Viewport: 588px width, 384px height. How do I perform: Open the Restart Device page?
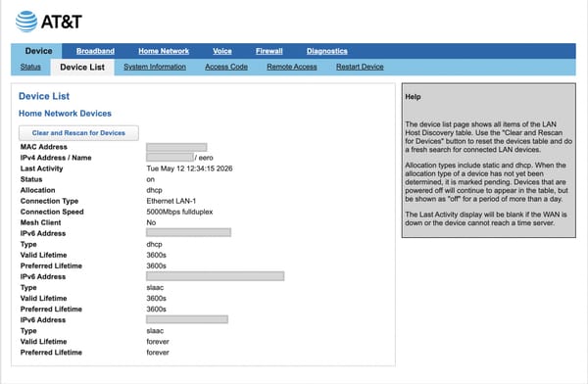360,67
